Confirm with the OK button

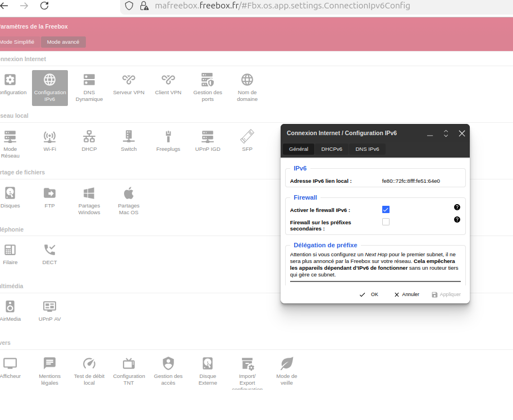tap(369, 294)
